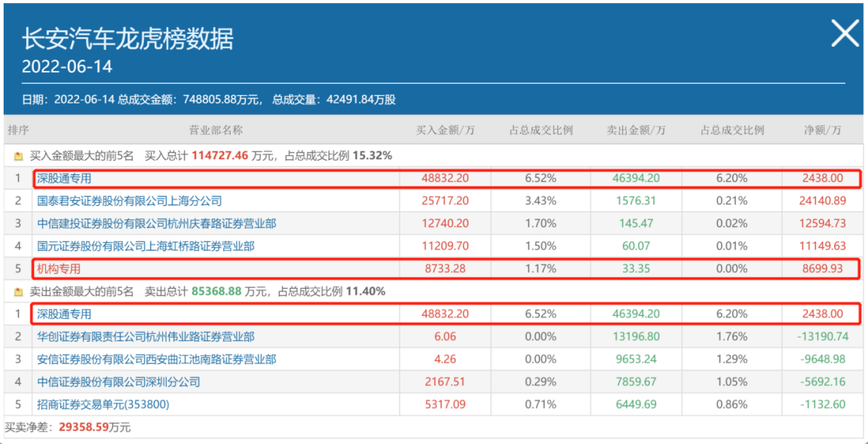The height and width of the screenshot is (444, 868).
Task: Click the 营业部名称 column header
Action: pos(216,130)
